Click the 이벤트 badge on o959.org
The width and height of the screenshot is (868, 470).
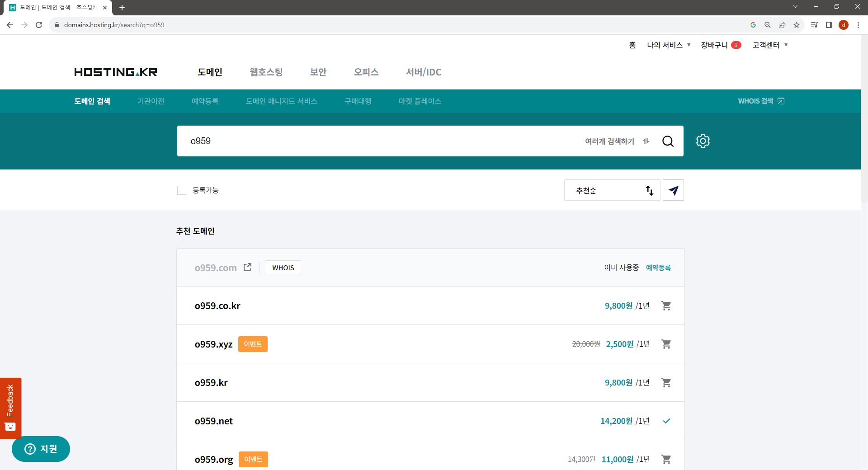point(253,460)
